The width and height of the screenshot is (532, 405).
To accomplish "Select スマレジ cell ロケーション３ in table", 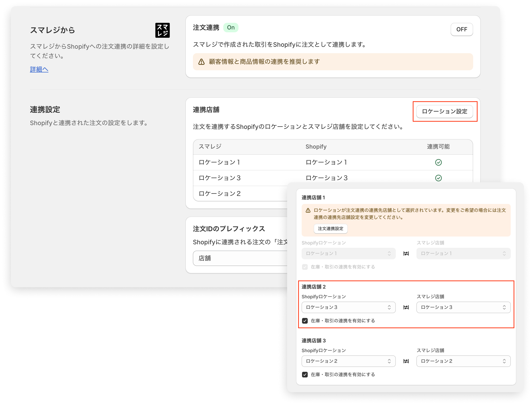I will [x=219, y=178].
